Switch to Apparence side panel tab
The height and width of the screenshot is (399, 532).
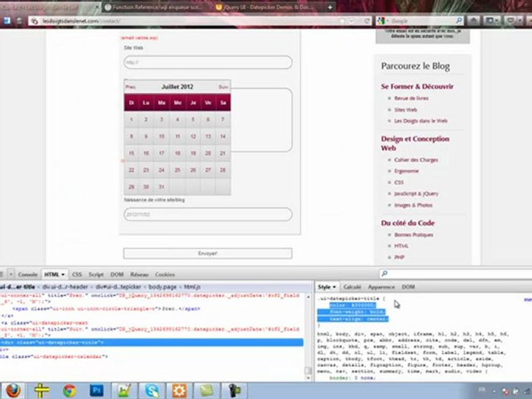[x=381, y=287]
